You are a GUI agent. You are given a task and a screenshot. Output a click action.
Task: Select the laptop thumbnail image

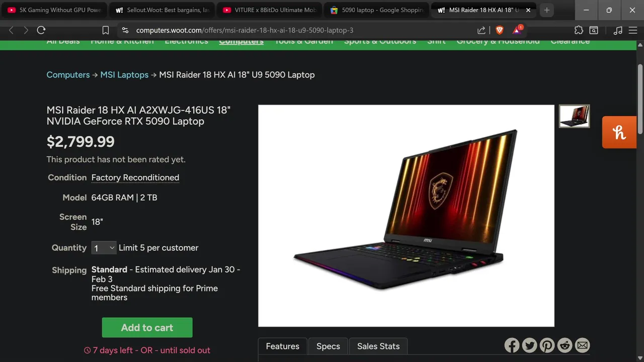point(574,116)
